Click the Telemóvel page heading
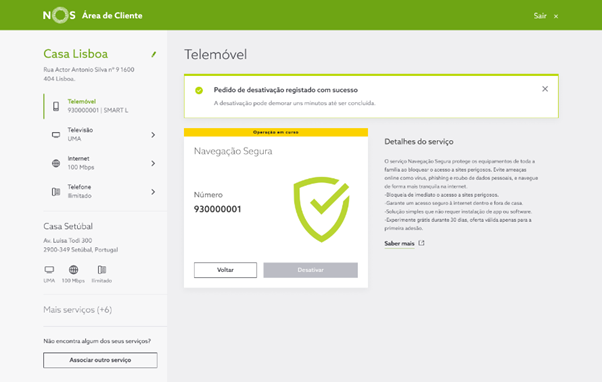Viewport: 602px width, 382px height. [x=215, y=55]
